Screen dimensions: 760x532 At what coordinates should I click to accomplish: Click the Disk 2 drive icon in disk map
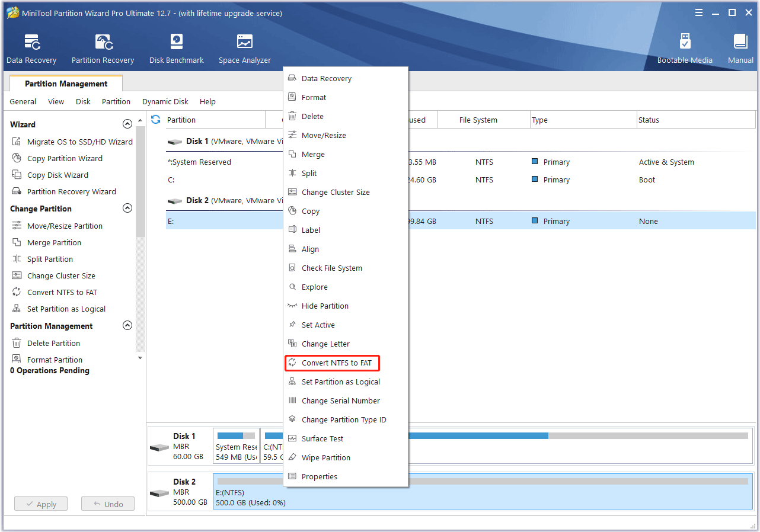[x=159, y=493]
